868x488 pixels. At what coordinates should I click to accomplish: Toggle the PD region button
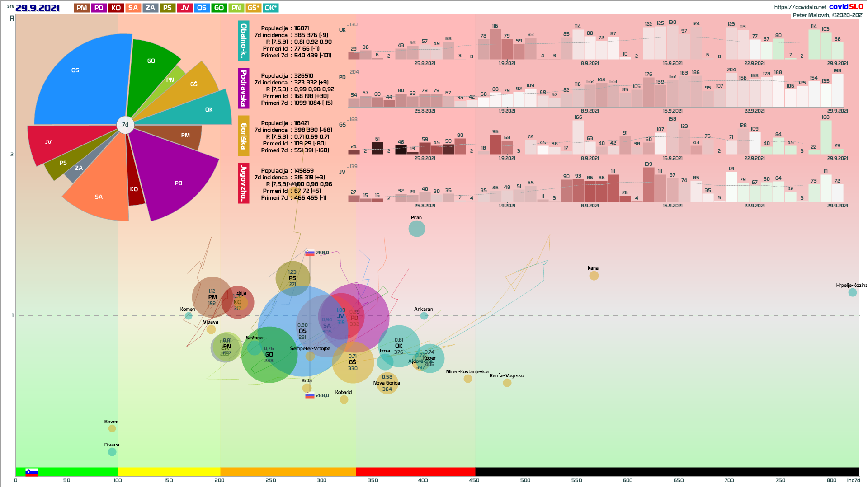click(99, 8)
